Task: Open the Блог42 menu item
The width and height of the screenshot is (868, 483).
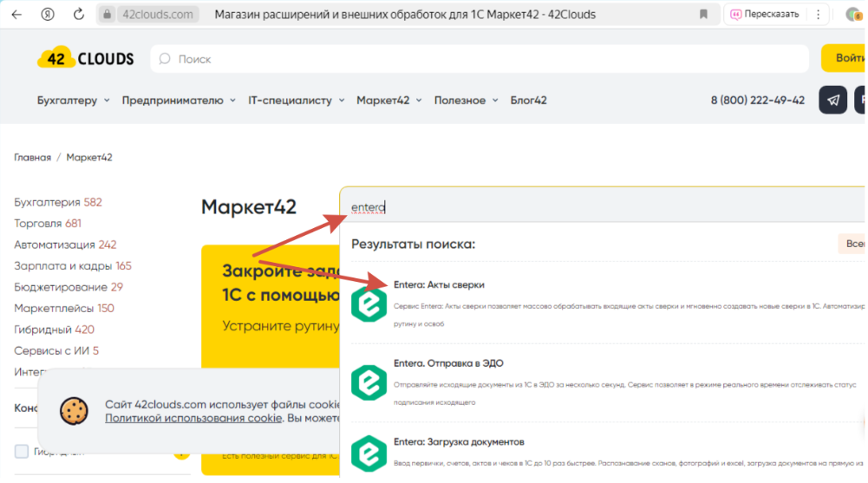Action: click(528, 100)
